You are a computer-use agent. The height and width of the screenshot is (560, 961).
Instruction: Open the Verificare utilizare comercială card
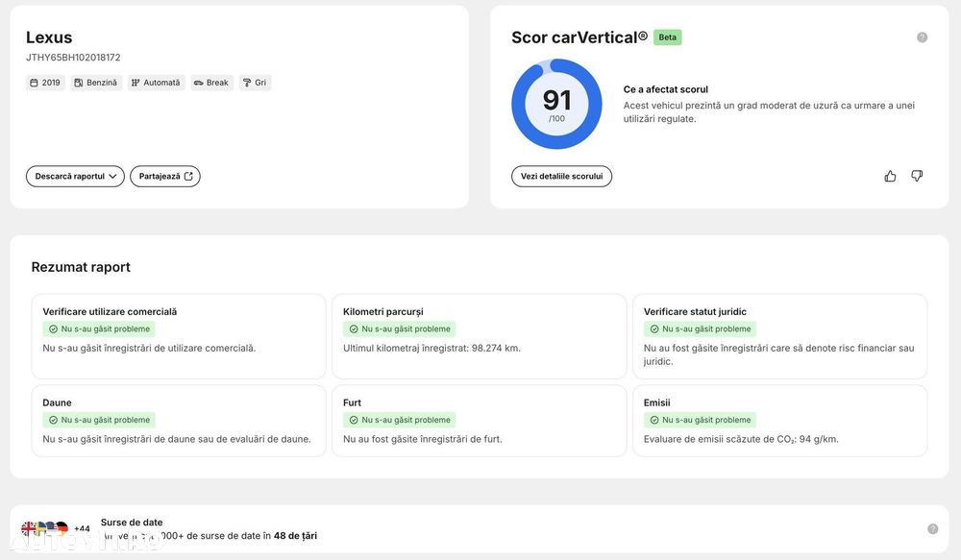[179, 336]
